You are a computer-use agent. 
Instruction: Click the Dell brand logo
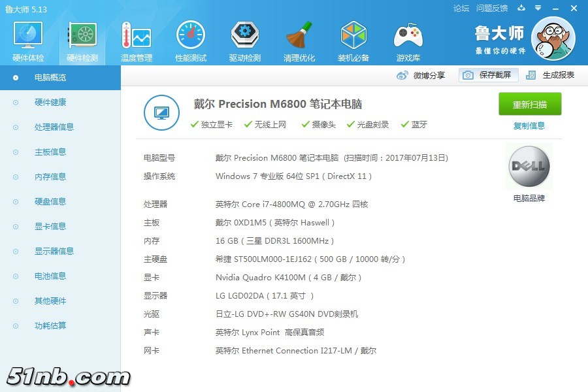529,166
